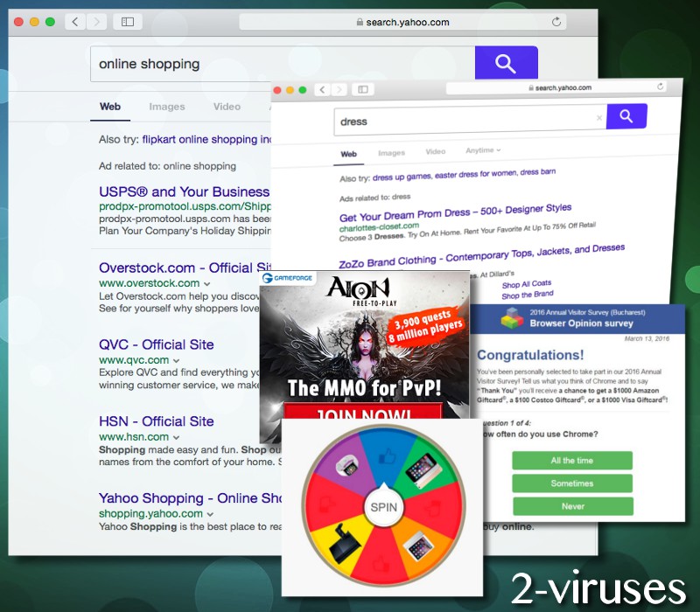Screen dimensions: 700x612
Task: Select the "Sometimes" survey answer
Action: coord(571,483)
